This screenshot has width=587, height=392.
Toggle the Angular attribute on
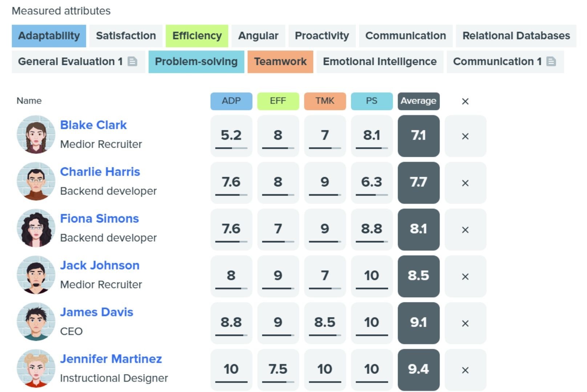(258, 36)
